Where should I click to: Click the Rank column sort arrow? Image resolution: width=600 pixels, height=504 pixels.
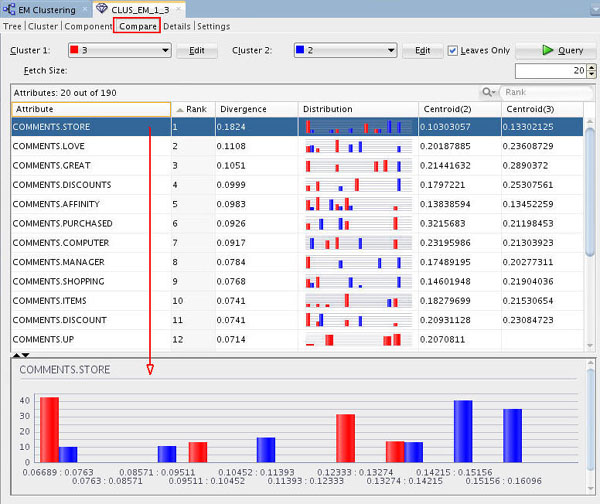179,109
